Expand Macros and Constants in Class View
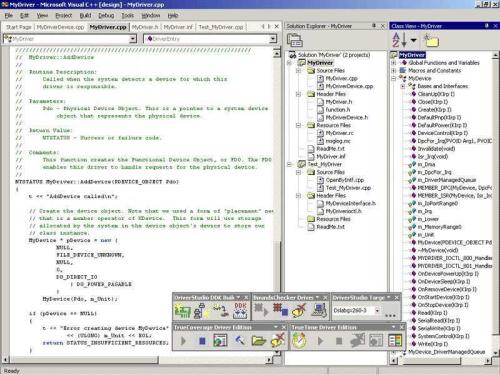The image size is (500, 375). pyautogui.click(x=394, y=71)
